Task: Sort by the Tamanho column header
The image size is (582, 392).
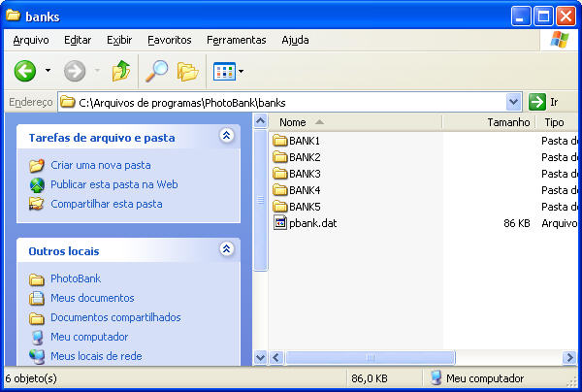Action: pyautogui.click(x=489, y=122)
